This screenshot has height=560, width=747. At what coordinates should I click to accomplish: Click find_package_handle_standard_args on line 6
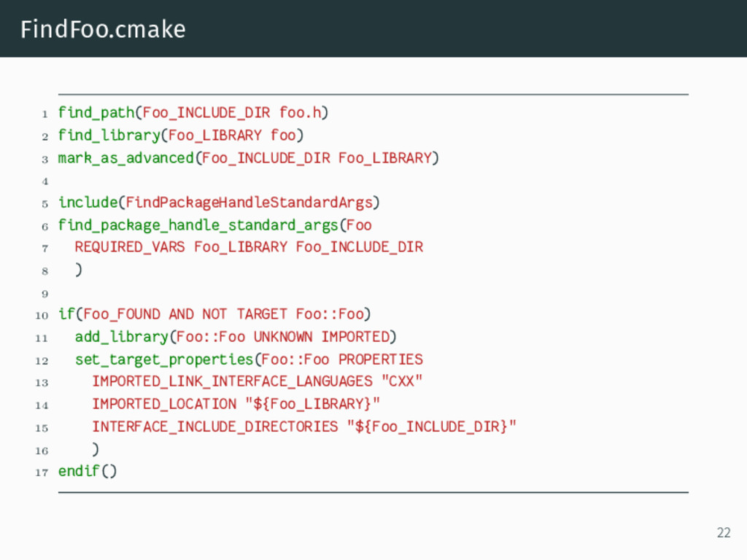198,225
